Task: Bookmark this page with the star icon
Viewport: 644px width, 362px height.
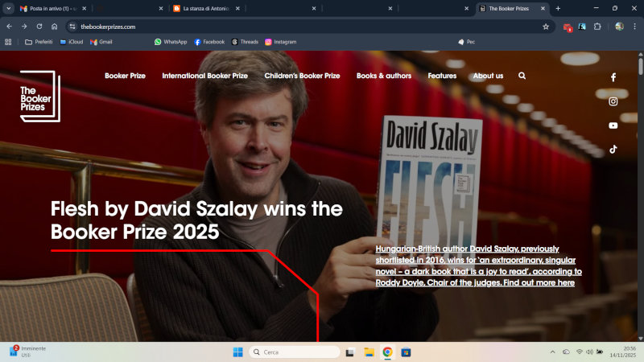Action: pos(546,27)
